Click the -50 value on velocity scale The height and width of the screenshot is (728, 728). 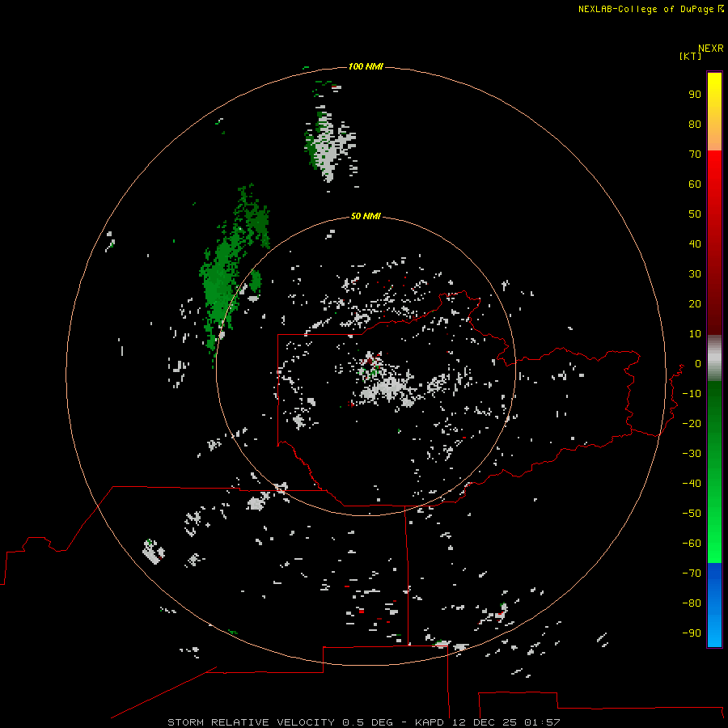click(x=692, y=514)
